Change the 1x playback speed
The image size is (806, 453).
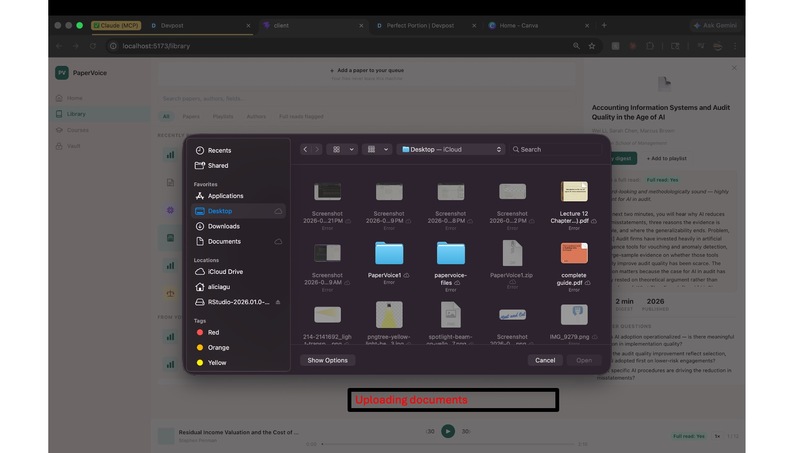point(717,436)
